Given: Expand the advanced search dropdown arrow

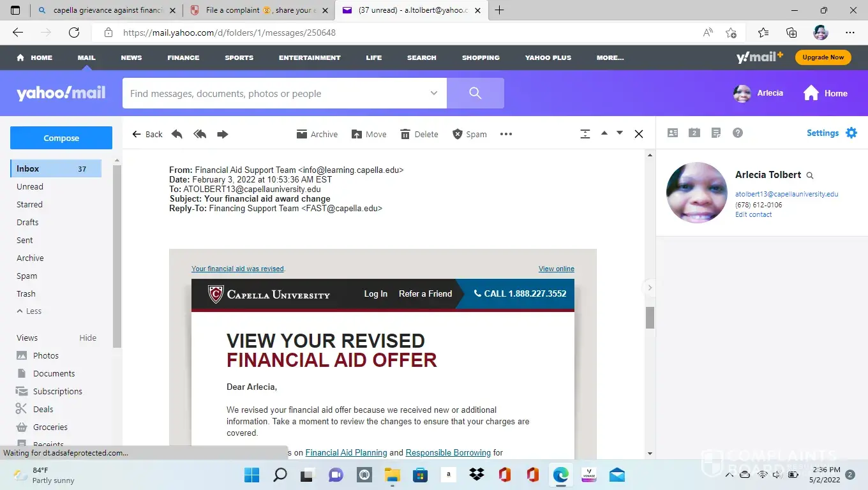Looking at the screenshot, I should [434, 93].
